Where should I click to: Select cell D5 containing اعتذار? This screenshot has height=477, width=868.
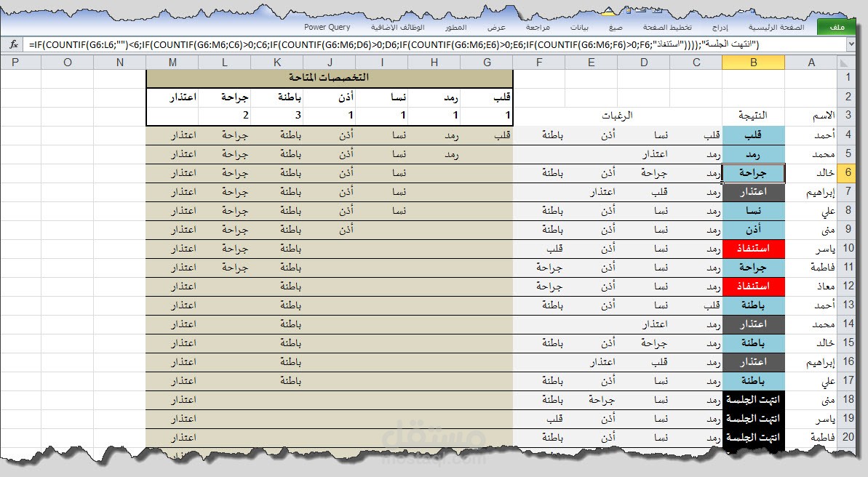pos(644,154)
